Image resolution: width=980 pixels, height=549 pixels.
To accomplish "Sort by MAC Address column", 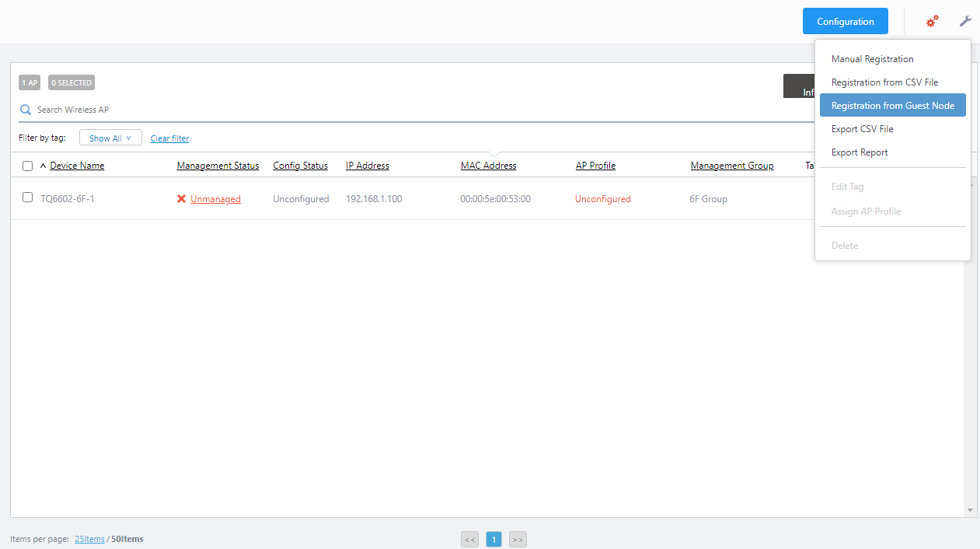I will pos(488,166).
